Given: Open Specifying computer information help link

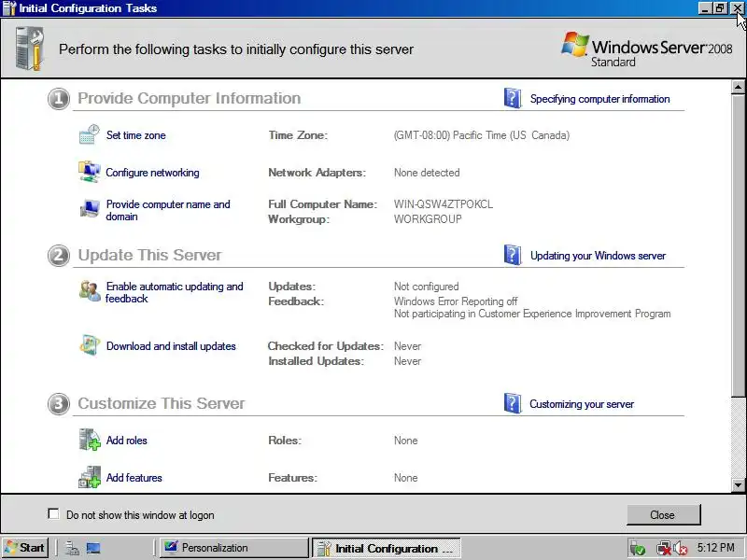Looking at the screenshot, I should coord(599,99).
